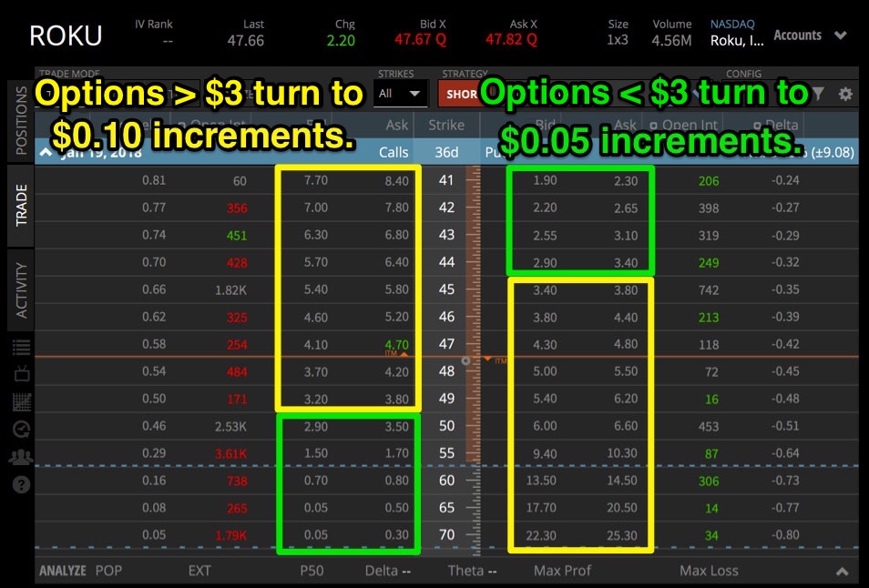Image resolution: width=869 pixels, height=588 pixels.
Task: Open the config gear icon
Action: click(845, 93)
